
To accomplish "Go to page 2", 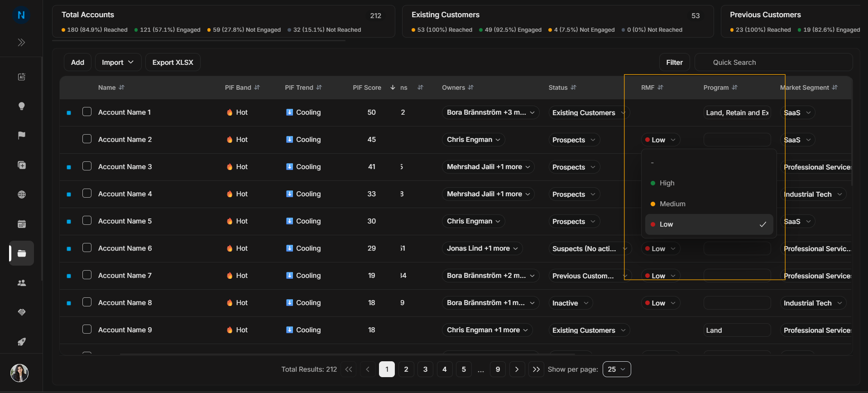I will pos(406,369).
